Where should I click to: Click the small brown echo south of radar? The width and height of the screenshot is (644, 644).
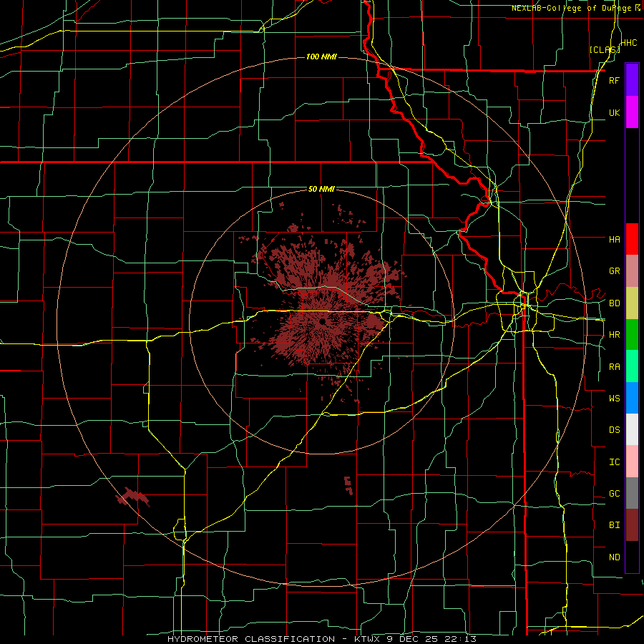coord(348,485)
